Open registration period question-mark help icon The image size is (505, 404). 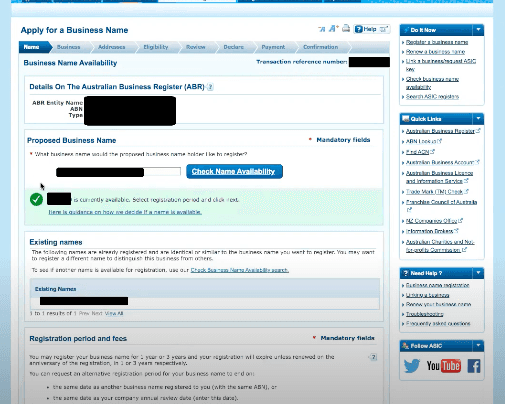point(374,357)
